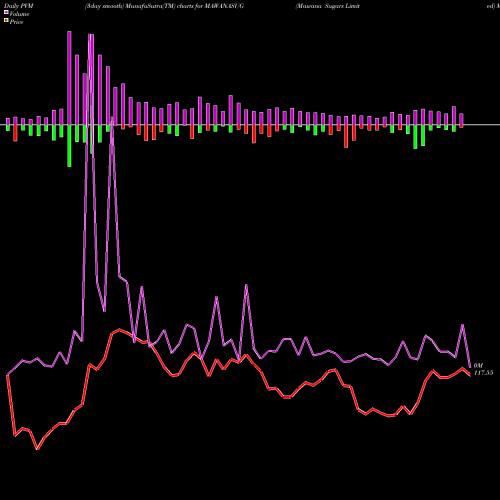Click the 0M volume value label
The image size is (500, 500).
(478, 366)
